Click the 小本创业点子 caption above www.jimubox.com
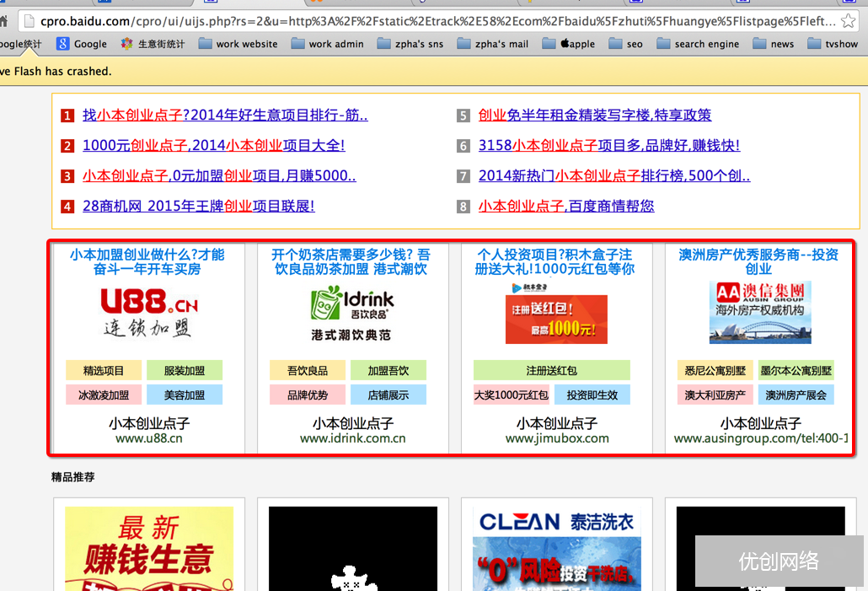 [557, 424]
